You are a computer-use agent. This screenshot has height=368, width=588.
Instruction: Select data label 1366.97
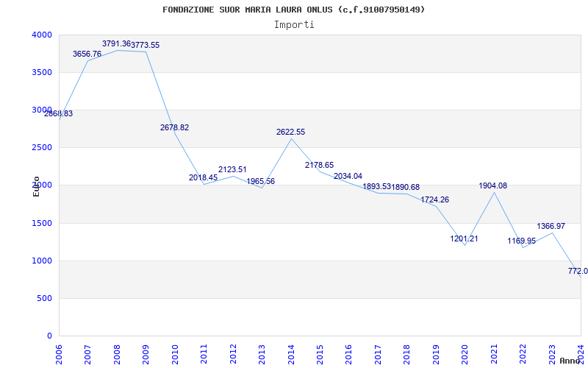[551, 227]
